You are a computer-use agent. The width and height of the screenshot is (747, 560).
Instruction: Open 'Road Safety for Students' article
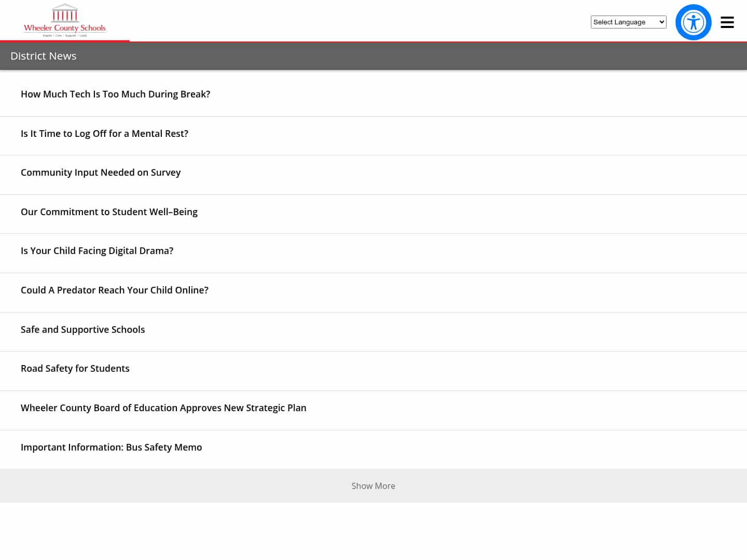pyautogui.click(x=75, y=368)
